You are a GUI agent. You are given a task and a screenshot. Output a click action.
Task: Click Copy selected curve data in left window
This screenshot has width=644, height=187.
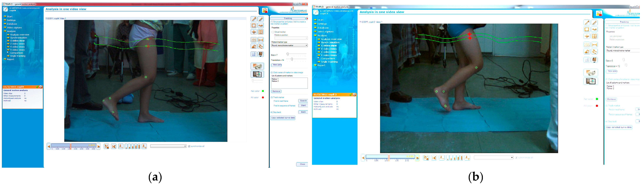(283, 118)
